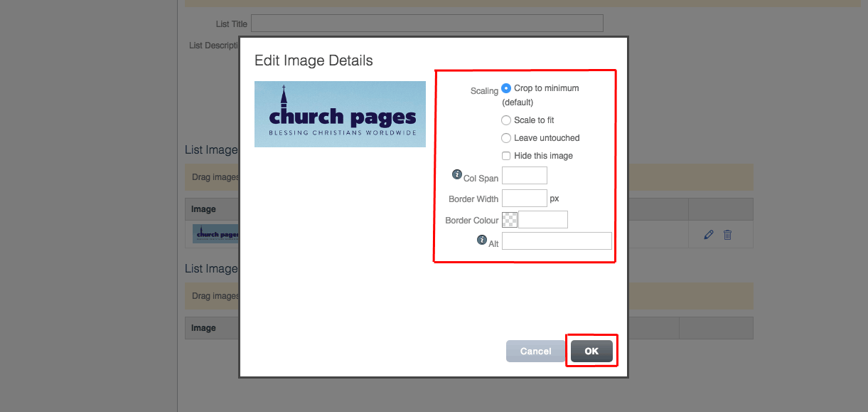Select Crop to minimum scaling option
The width and height of the screenshot is (868, 412).
pyautogui.click(x=506, y=88)
